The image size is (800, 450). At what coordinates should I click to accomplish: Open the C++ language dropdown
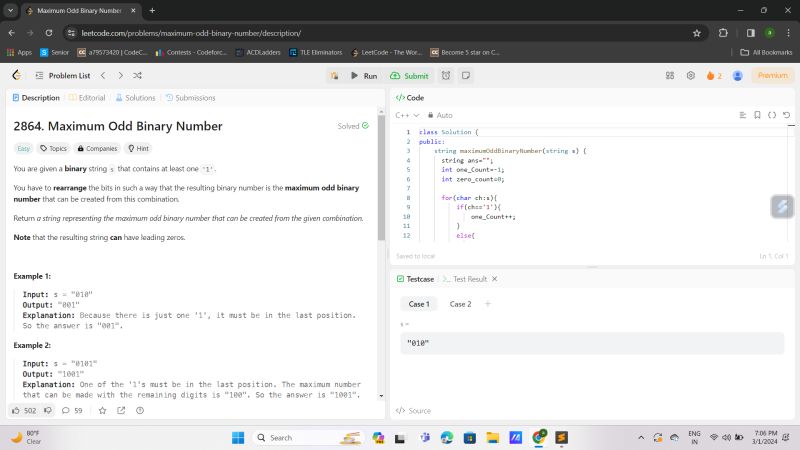(x=407, y=115)
